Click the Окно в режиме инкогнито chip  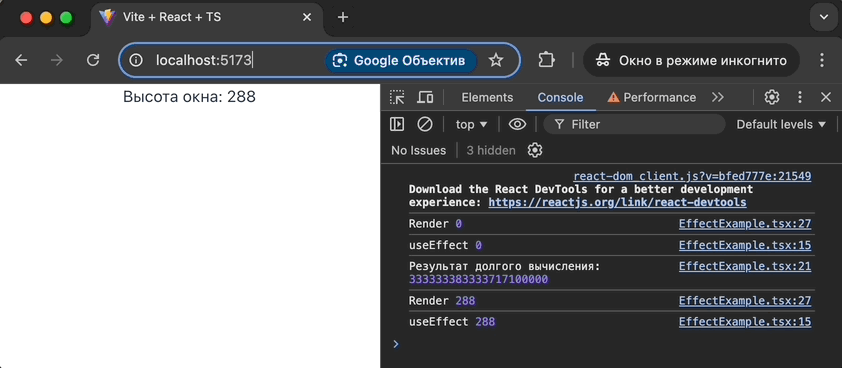pyautogui.click(x=692, y=60)
